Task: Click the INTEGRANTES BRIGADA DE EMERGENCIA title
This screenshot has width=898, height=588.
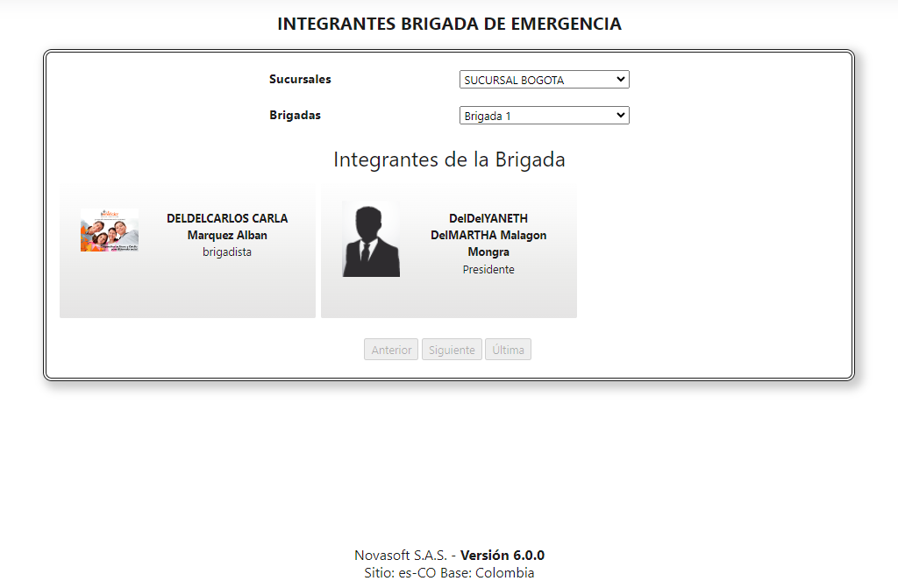Action: 449,24
